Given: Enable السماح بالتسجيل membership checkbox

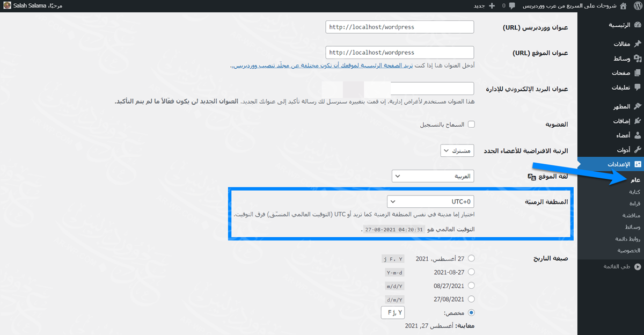Looking at the screenshot, I should click(471, 124).
